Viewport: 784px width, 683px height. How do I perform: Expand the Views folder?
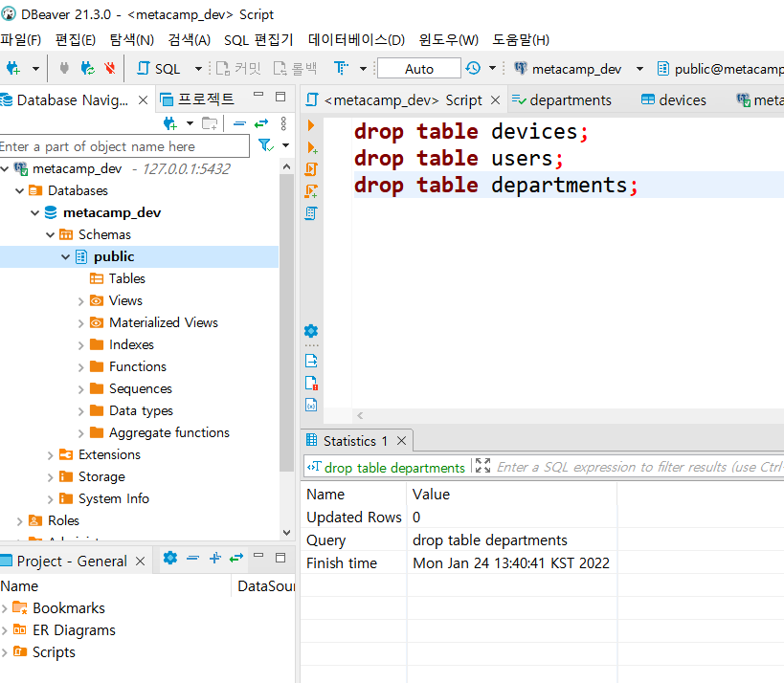[80, 301]
